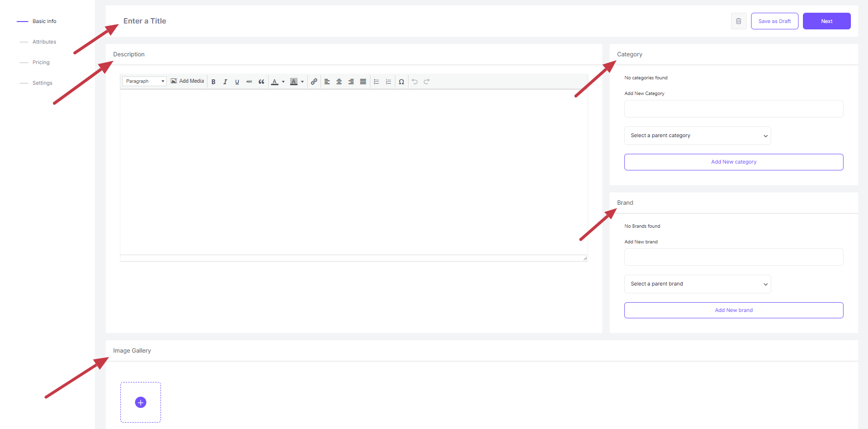Open the background color dropdown arrow
The image size is (868, 429).
click(x=302, y=82)
